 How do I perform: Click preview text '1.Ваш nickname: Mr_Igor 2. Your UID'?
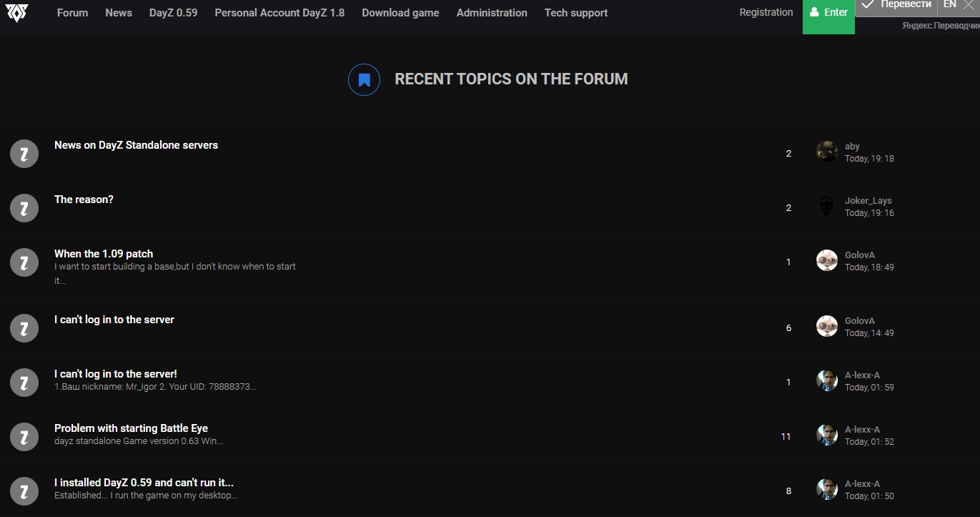pos(155,387)
